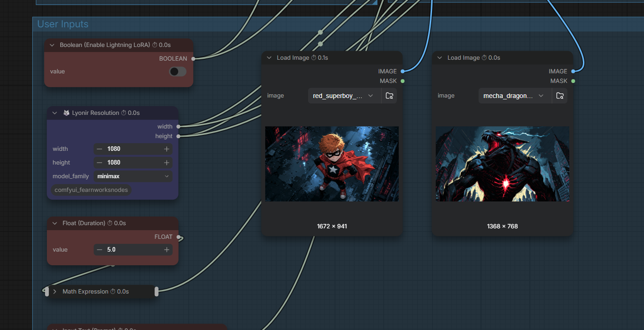The image size is (644, 330).
Task: Click MASK output of mecha_dragon node
Action: (x=573, y=81)
